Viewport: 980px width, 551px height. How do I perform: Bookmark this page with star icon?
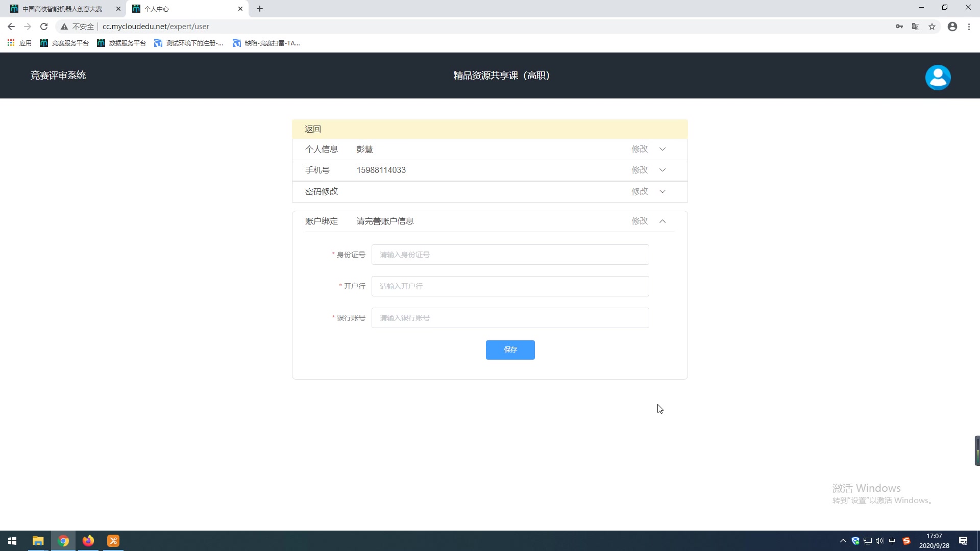click(x=932, y=27)
